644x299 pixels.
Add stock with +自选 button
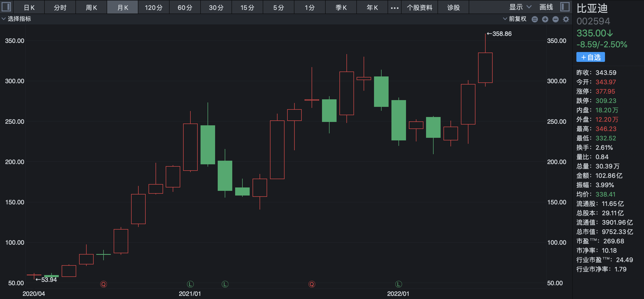click(x=590, y=57)
